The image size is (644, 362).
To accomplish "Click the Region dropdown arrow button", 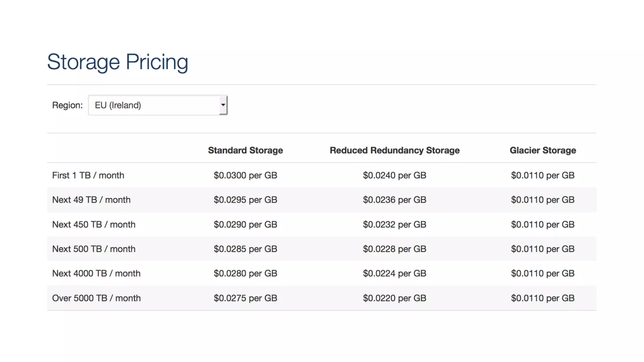I will pyautogui.click(x=223, y=105).
